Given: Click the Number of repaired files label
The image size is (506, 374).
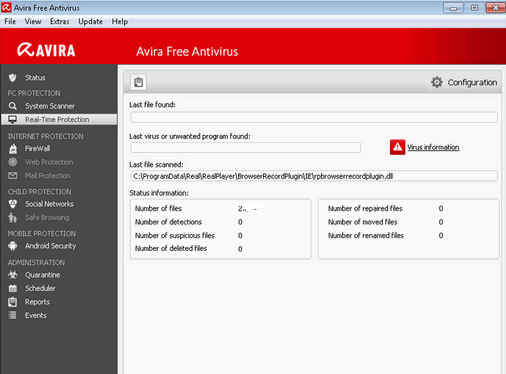Looking at the screenshot, I should (x=365, y=208).
